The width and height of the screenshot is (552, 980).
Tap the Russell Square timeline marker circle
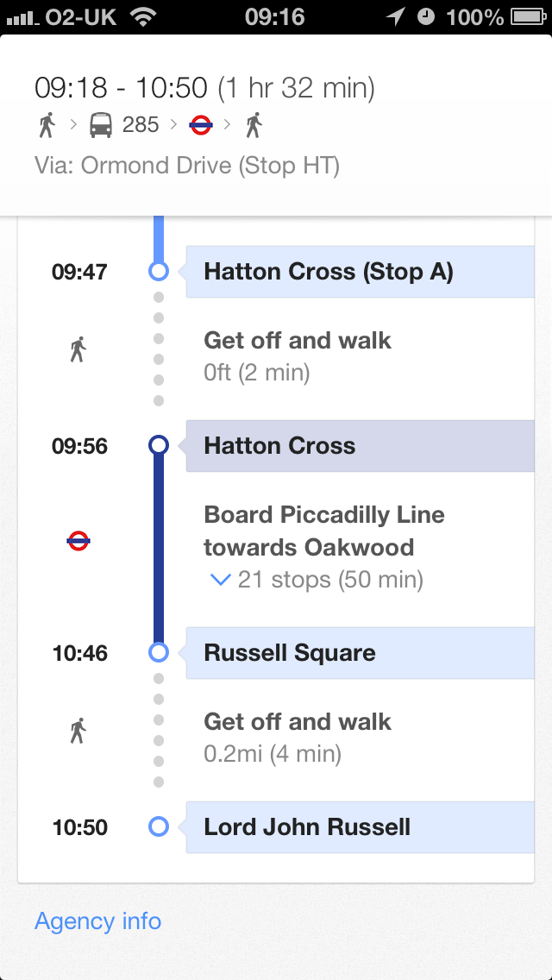pyautogui.click(x=158, y=652)
